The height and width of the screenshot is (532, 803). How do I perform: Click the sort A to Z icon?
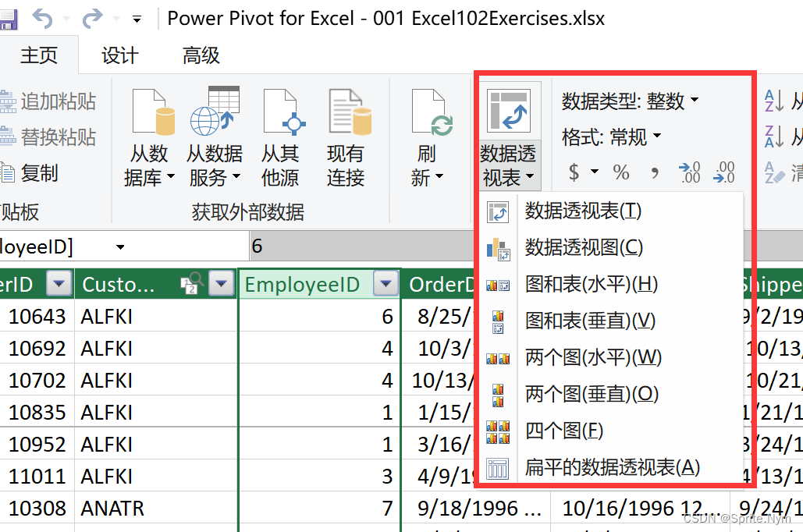click(773, 101)
